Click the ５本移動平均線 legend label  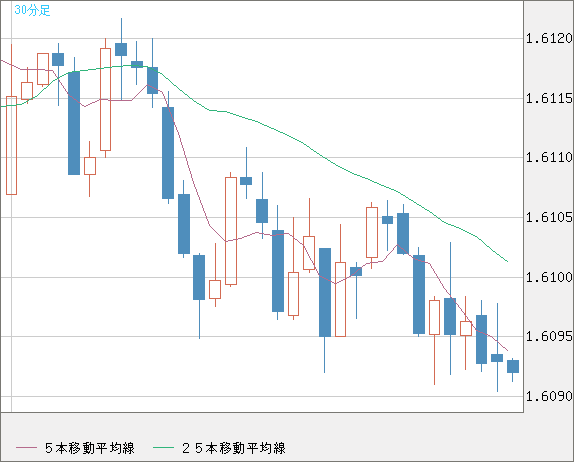tap(90, 448)
